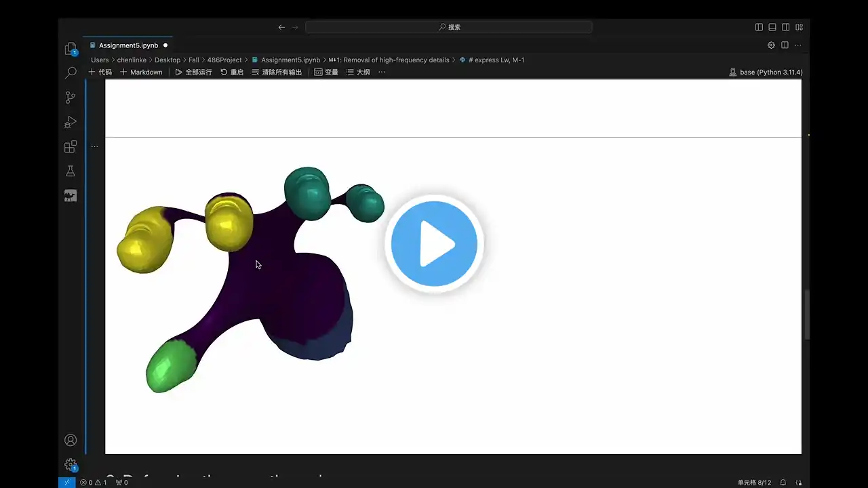The width and height of the screenshot is (868, 488).
Task: Open the '# express Lw, M-1' breadcrumb
Action: pos(492,60)
